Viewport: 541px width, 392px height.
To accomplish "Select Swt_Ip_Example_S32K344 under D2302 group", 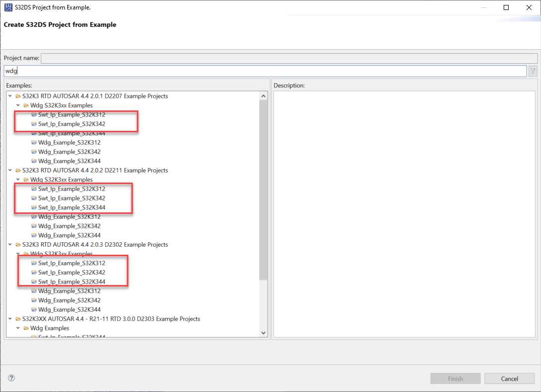I will coord(72,282).
